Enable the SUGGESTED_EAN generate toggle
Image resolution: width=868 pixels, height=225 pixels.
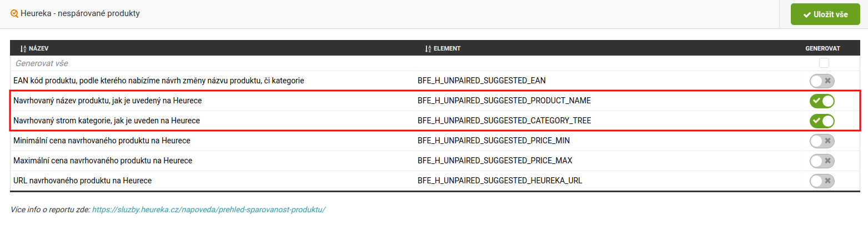822,81
